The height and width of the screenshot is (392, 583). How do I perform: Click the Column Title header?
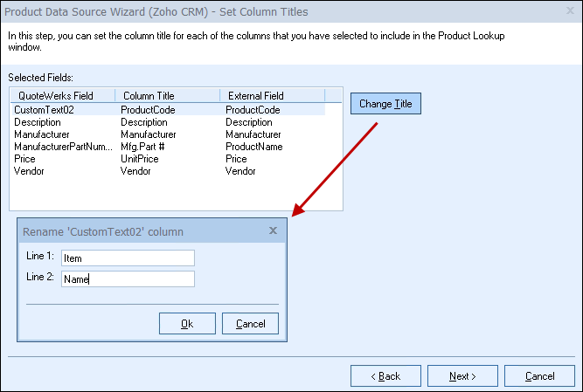pos(167,95)
